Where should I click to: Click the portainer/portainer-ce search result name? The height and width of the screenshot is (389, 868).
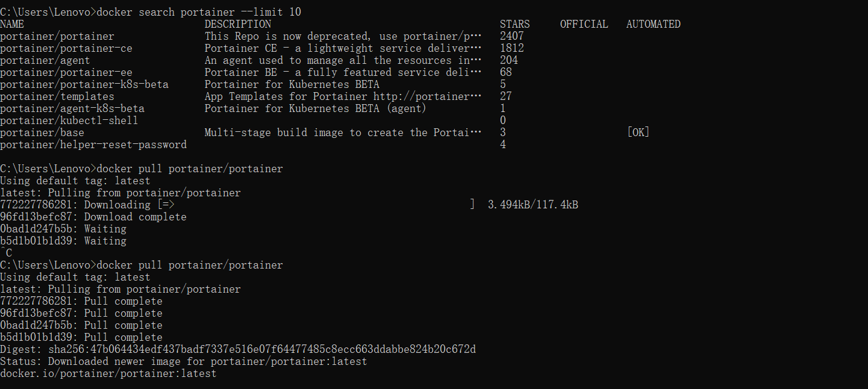coord(66,48)
